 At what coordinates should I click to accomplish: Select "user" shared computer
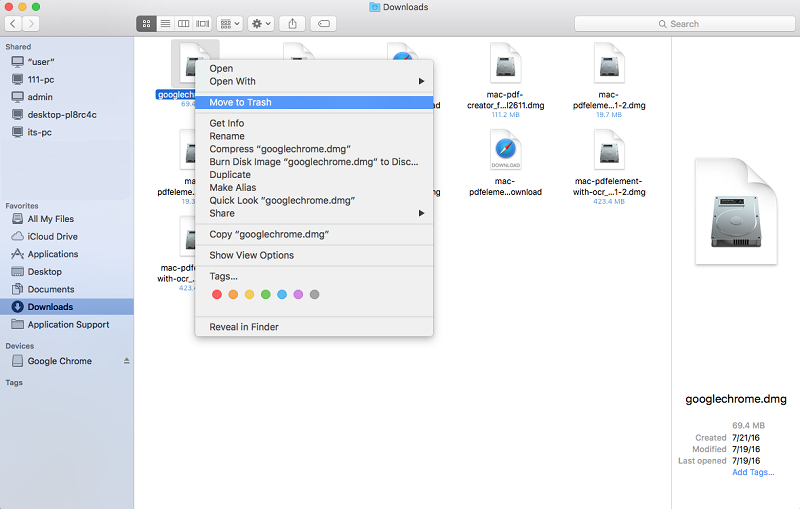[66, 62]
